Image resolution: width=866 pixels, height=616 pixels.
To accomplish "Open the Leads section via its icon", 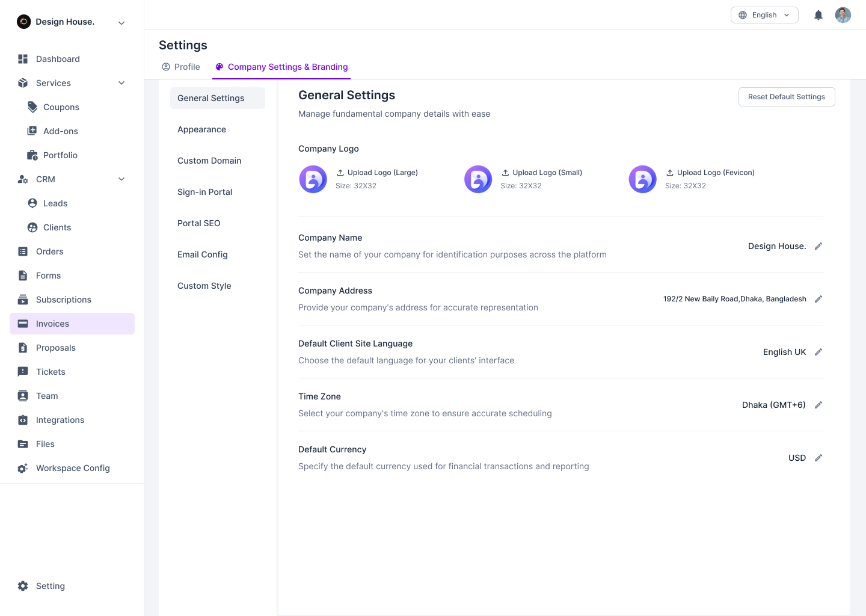I will point(32,203).
